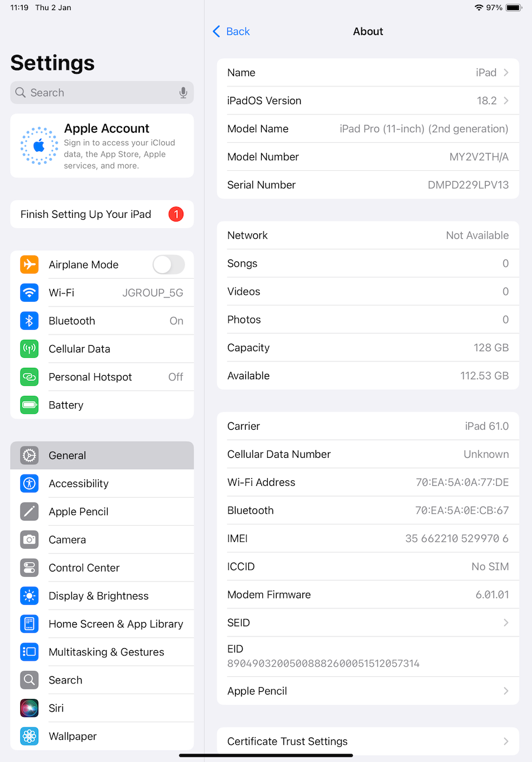The width and height of the screenshot is (532, 762).
Task: Tap the About page title
Action: 368,32
